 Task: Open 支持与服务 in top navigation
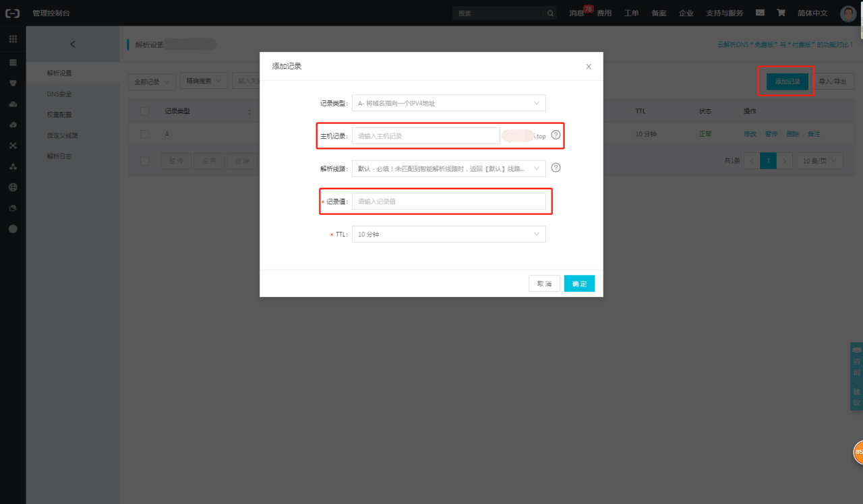725,13
